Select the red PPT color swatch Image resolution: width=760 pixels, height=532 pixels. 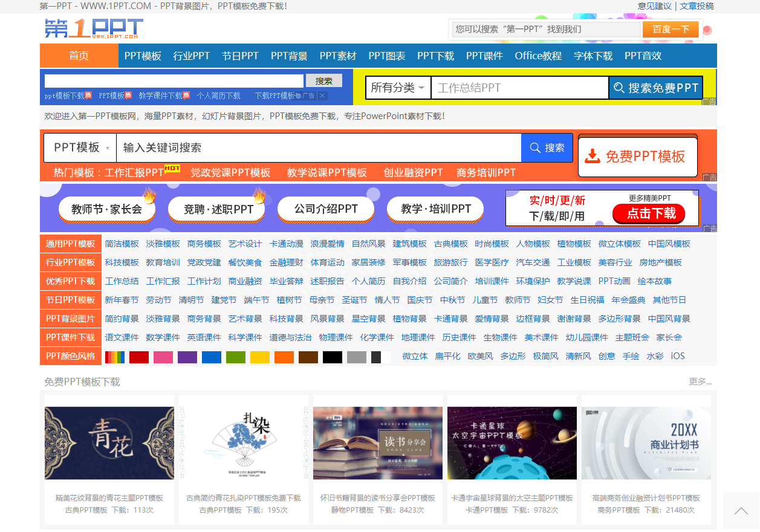point(140,356)
